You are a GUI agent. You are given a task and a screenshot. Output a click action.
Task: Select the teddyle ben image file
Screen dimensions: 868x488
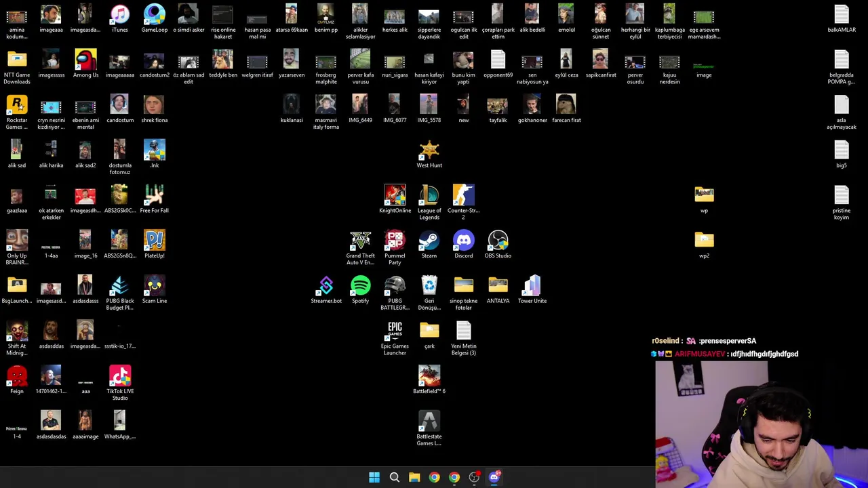tap(223, 64)
